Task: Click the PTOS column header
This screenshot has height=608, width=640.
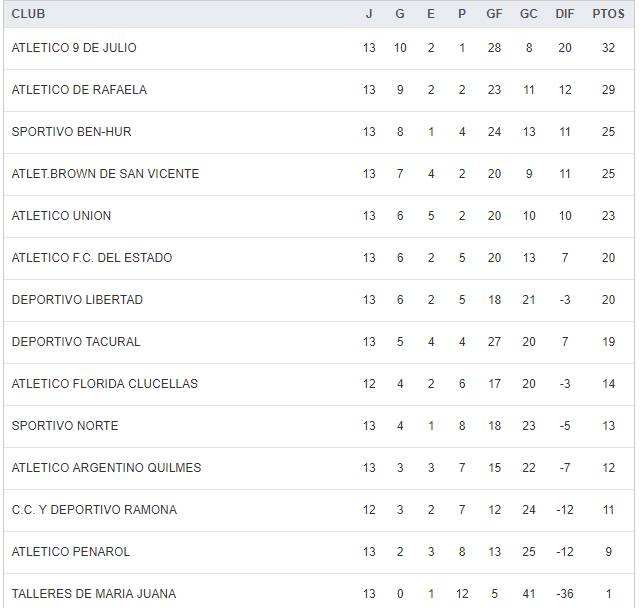Action: (608, 14)
